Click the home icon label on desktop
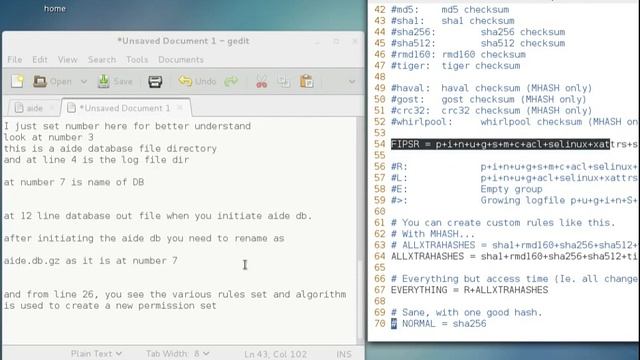Viewport: 640px width, 360px height. [55, 9]
